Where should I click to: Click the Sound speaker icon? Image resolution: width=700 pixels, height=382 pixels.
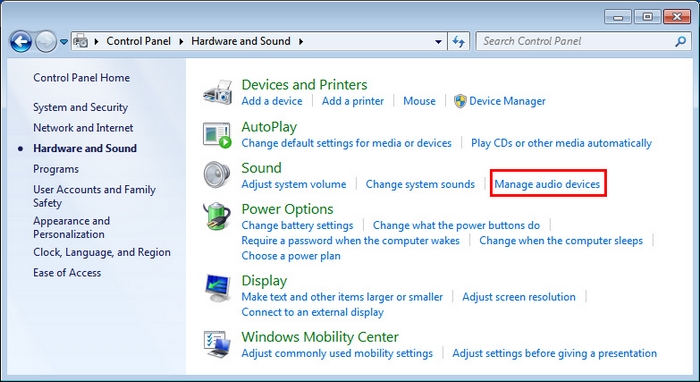pyautogui.click(x=217, y=175)
